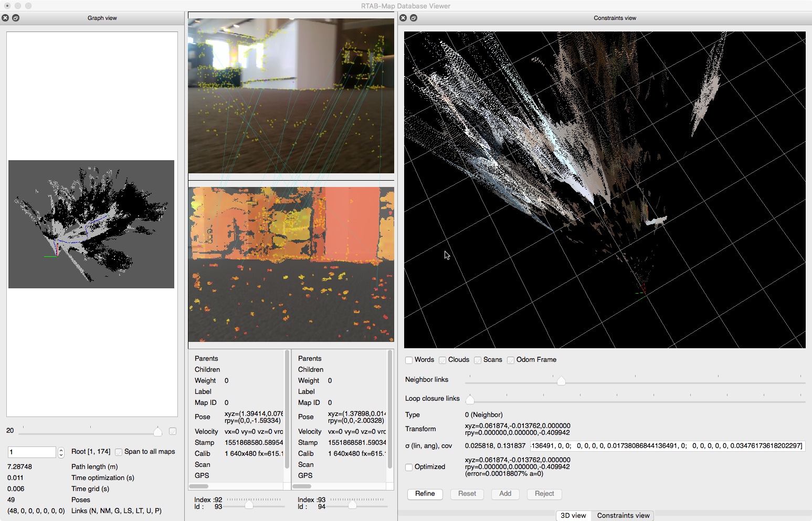Click the '0.025818, 0.131837' sigma value

tap(495, 446)
